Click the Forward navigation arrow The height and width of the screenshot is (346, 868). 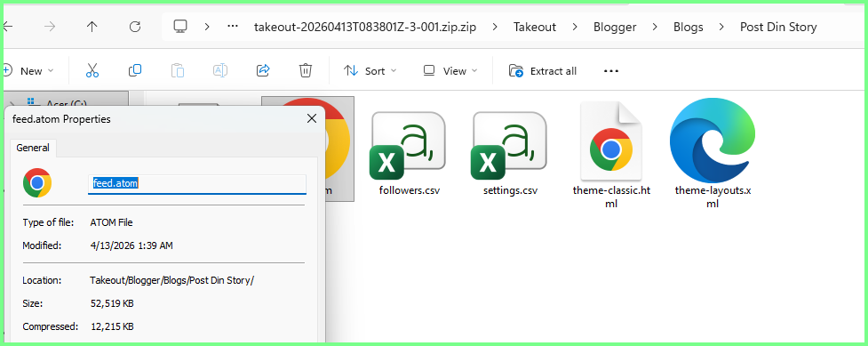coord(50,27)
